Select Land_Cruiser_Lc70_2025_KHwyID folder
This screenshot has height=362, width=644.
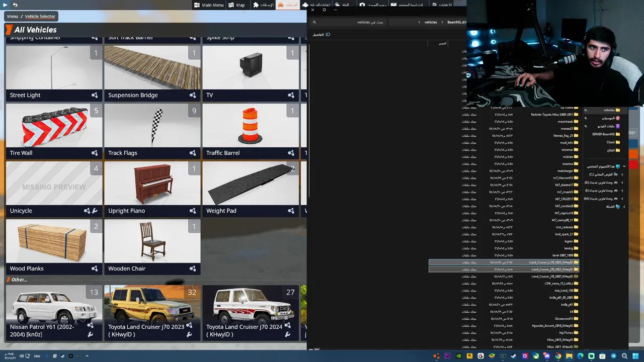pos(504,262)
